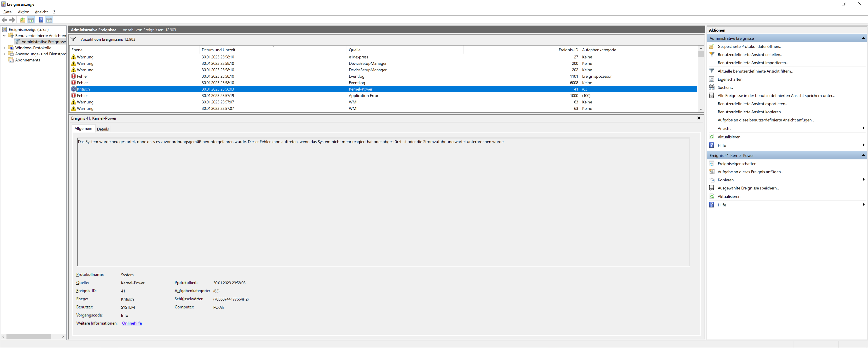Toggle the console tree pane icon

[31, 20]
